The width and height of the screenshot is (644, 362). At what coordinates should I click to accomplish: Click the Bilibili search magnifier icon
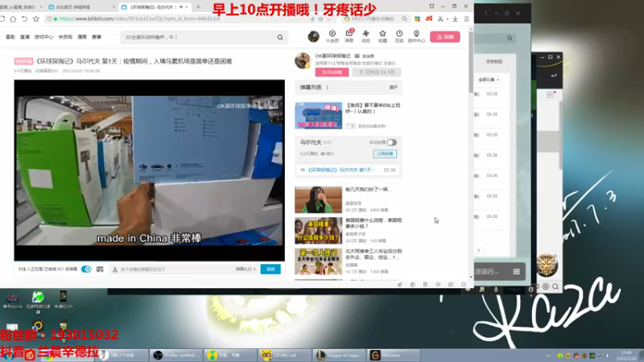click(x=280, y=37)
